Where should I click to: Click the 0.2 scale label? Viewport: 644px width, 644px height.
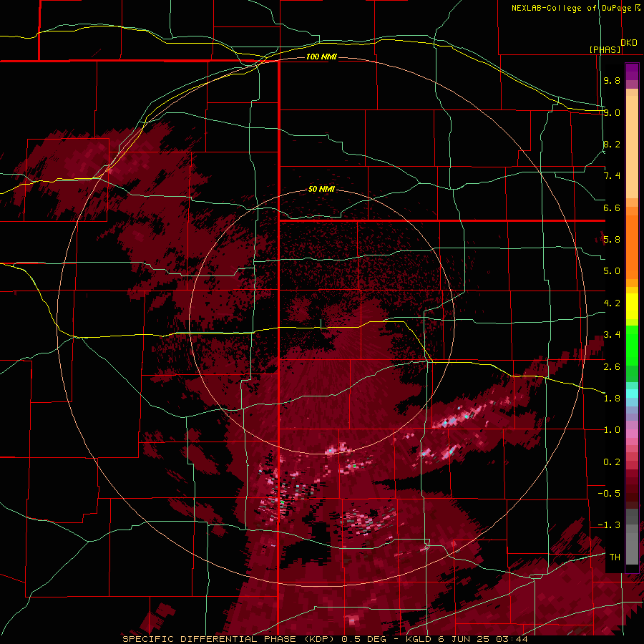click(x=612, y=462)
